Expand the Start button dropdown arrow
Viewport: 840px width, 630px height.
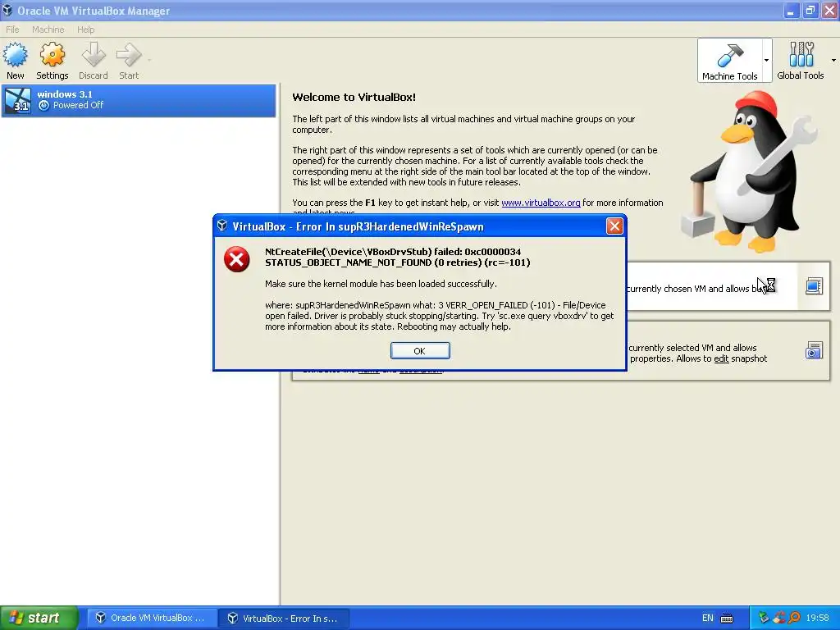coord(149,60)
